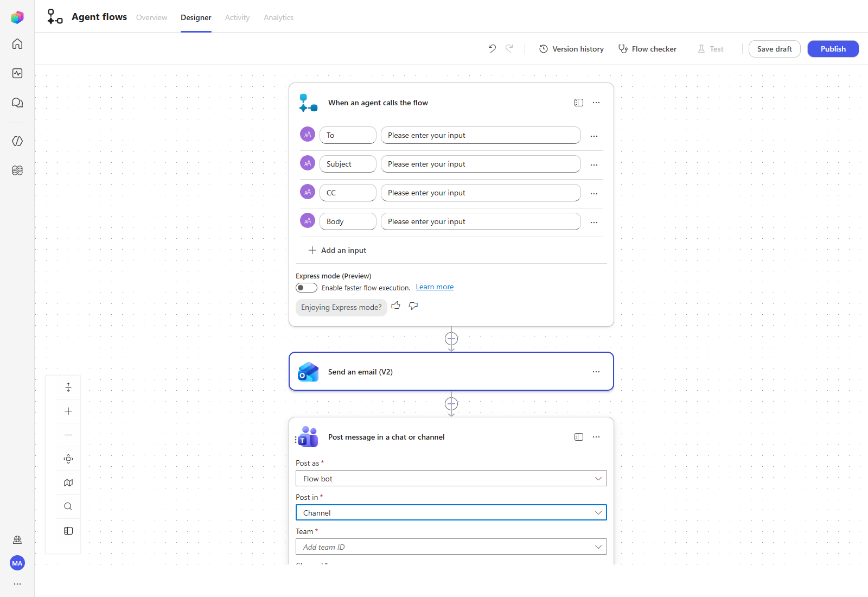Give thumbs up for Express mode
This screenshot has width=868, height=597.
[396, 306]
